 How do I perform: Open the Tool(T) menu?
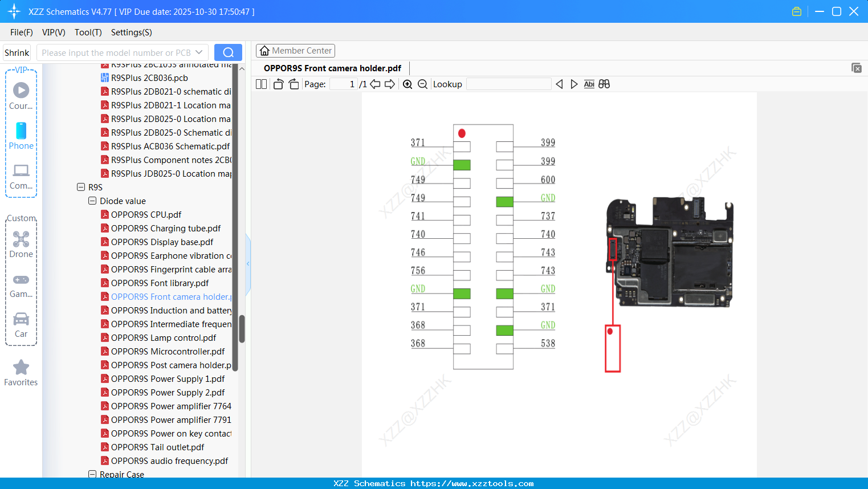click(88, 32)
